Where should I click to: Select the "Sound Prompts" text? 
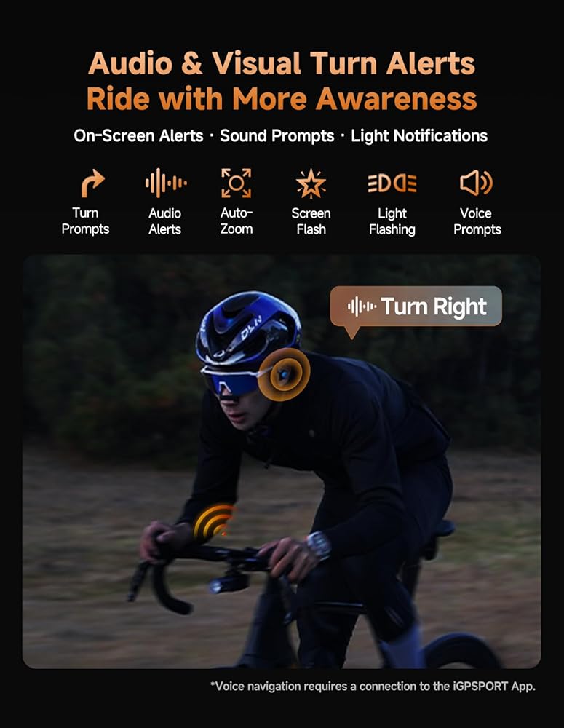(277, 136)
